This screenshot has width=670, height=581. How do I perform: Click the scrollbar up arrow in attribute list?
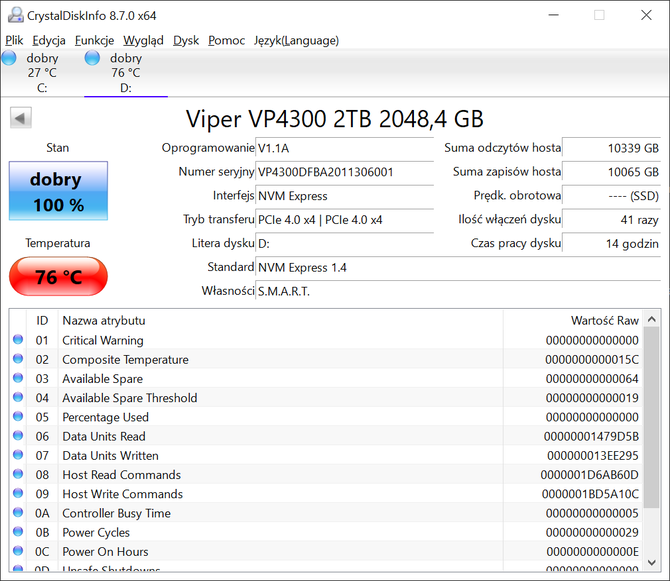pyautogui.click(x=652, y=319)
